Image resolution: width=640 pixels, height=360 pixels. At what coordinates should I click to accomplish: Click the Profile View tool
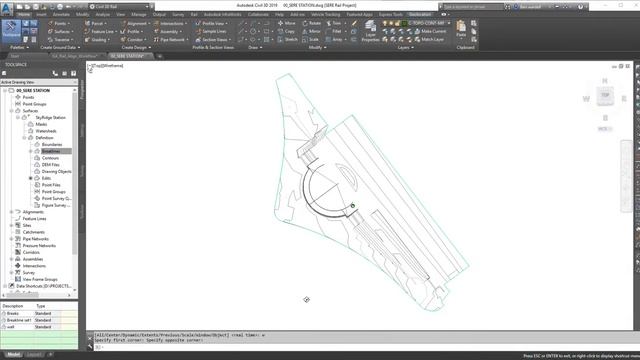(x=211, y=23)
